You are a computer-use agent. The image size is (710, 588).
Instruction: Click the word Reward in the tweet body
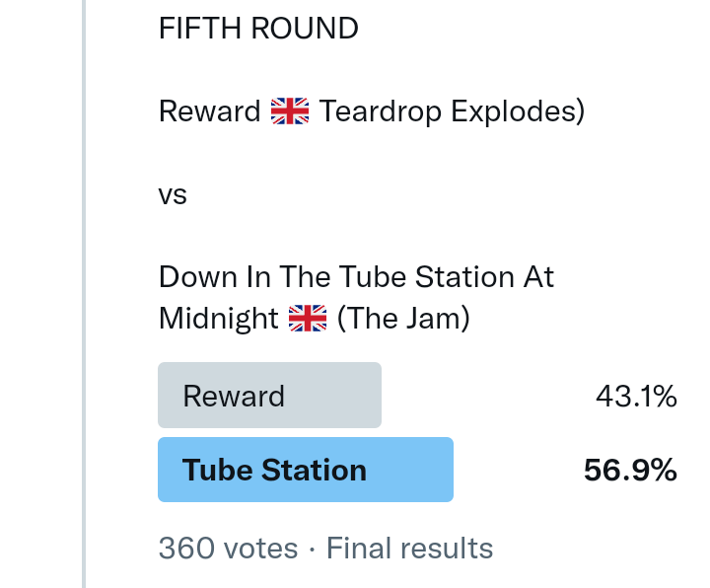209,111
